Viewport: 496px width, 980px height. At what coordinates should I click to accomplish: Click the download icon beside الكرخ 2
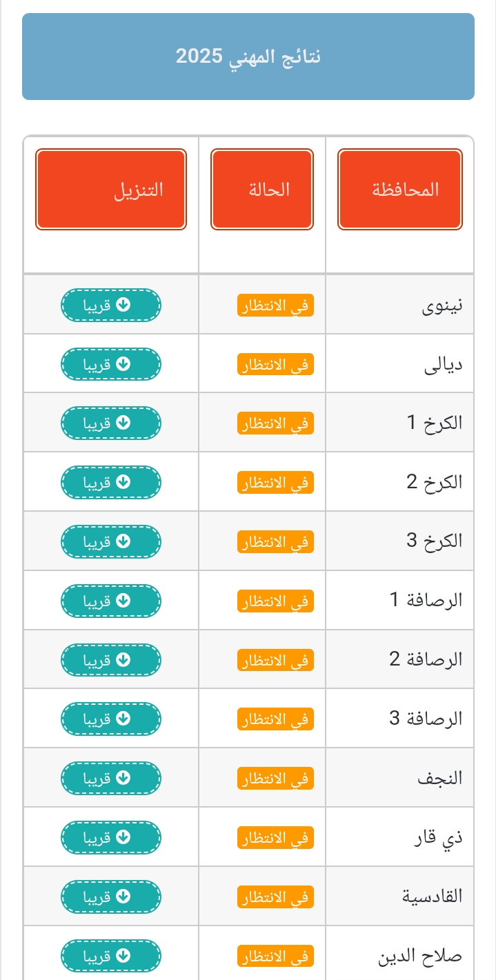pos(123,482)
